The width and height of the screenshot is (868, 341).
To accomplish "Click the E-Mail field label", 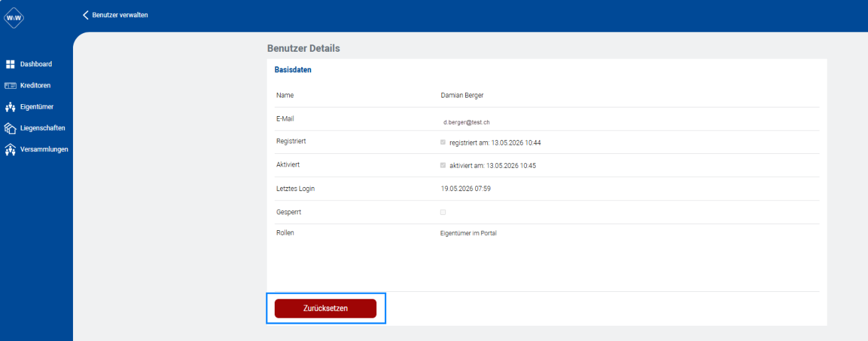I will (285, 119).
